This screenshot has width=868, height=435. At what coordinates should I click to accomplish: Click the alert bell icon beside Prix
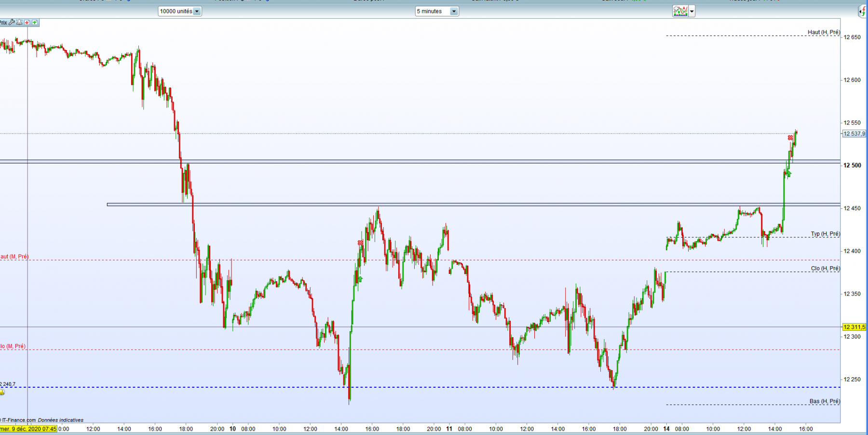pos(19,22)
